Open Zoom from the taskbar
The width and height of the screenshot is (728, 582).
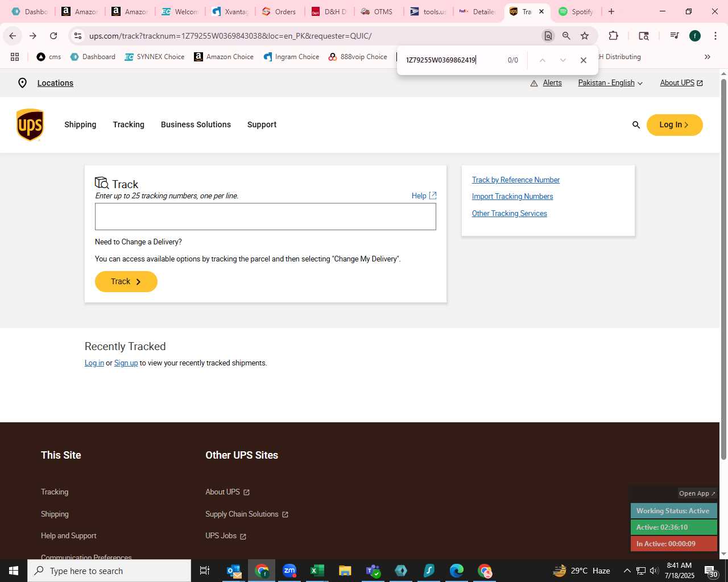[289, 571]
